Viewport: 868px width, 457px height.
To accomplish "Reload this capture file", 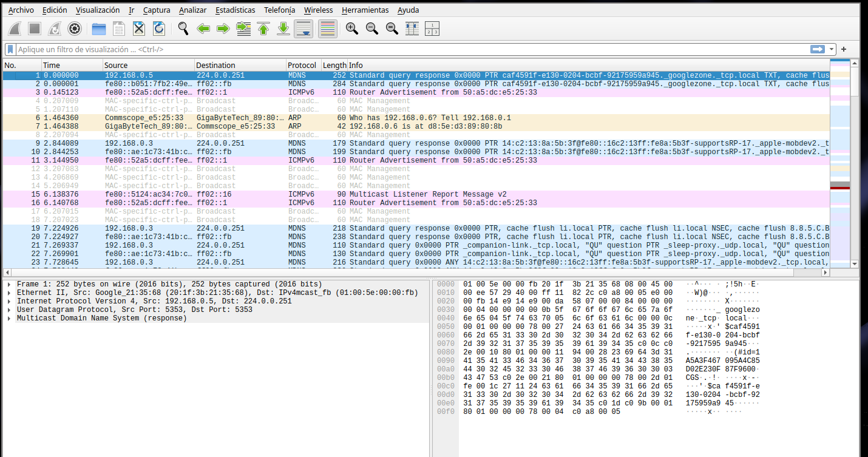I will pyautogui.click(x=159, y=29).
